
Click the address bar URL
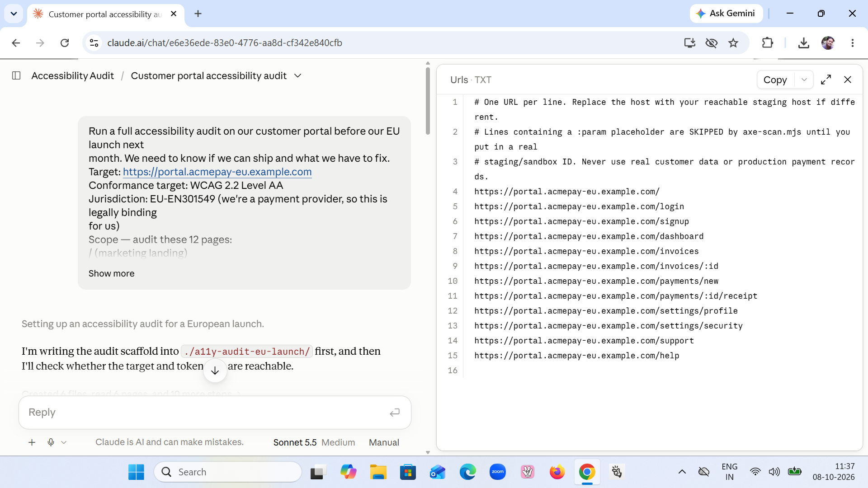tap(225, 42)
